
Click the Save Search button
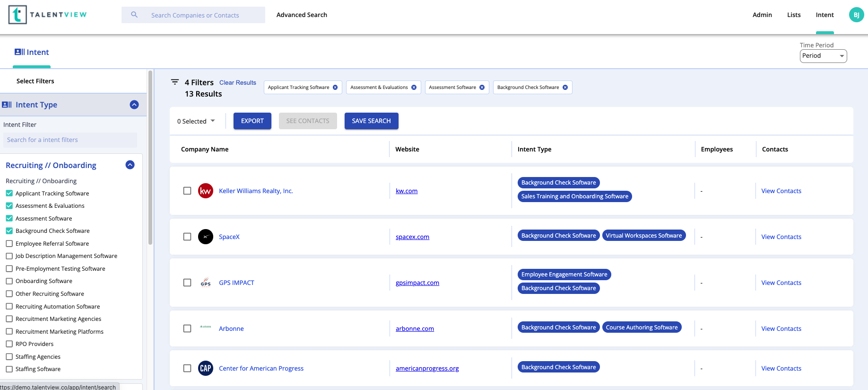[371, 121]
